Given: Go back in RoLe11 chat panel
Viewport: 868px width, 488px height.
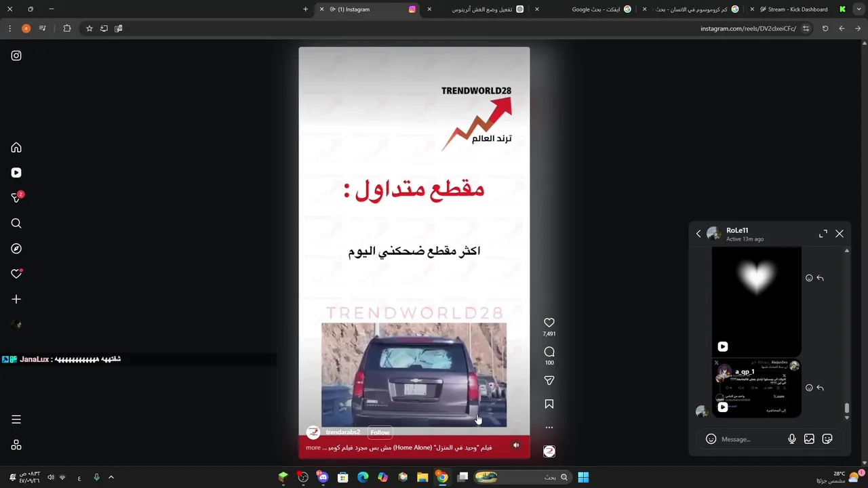Looking at the screenshot, I should [x=698, y=234].
